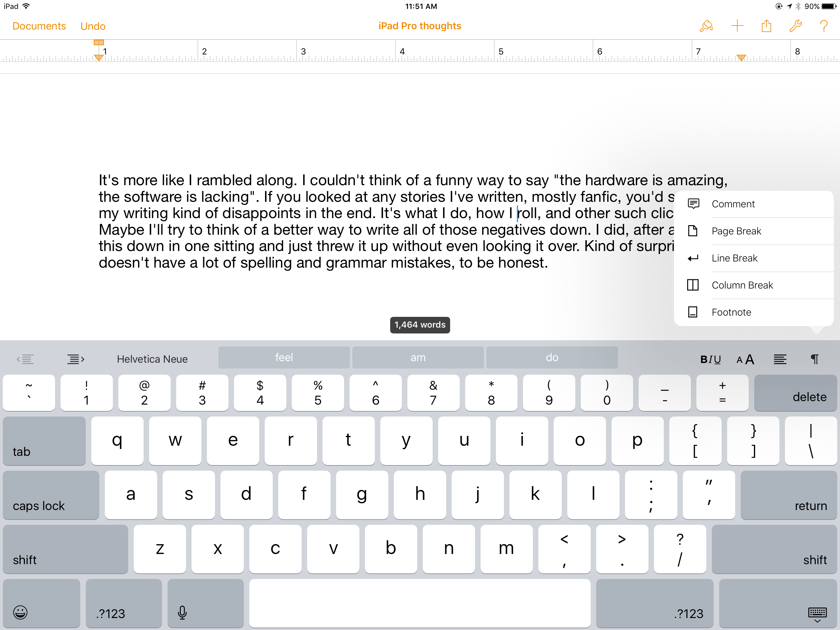Viewport: 840px width, 630px height.
Task: Open the wrench tools menu
Action: 795,26
